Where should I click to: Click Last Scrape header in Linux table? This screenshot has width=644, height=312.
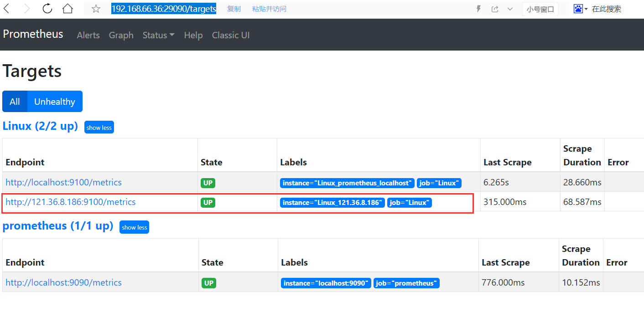click(508, 163)
